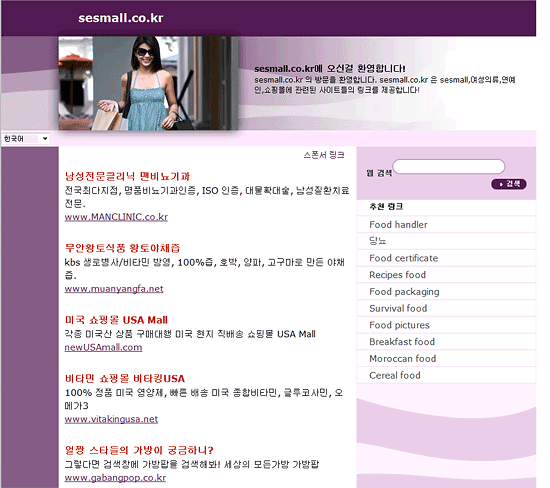The width and height of the screenshot is (550, 488).
Task: Click the 각종 미국산 상품 구매대행 description
Action: click(x=190, y=334)
